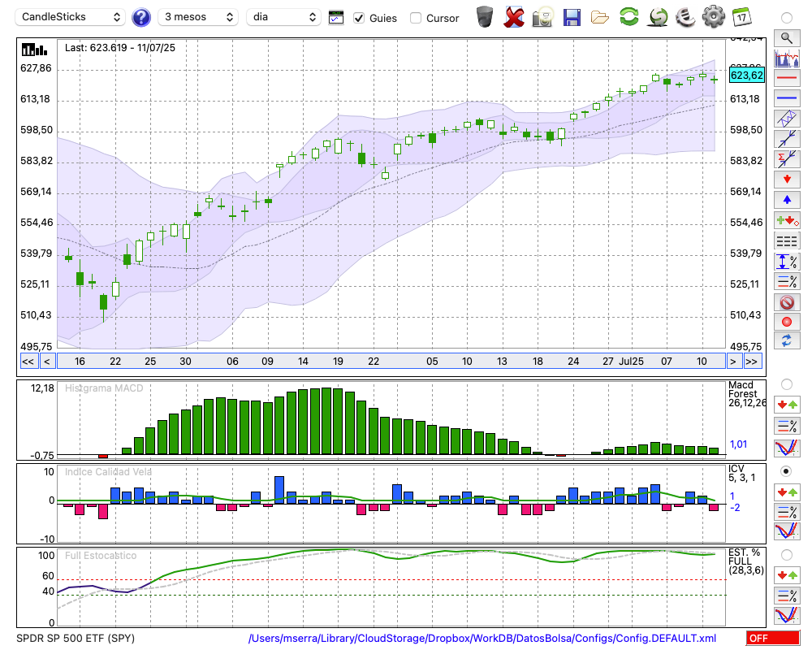
Task: Open the '3 mesos' period dropdown
Action: 198,17
